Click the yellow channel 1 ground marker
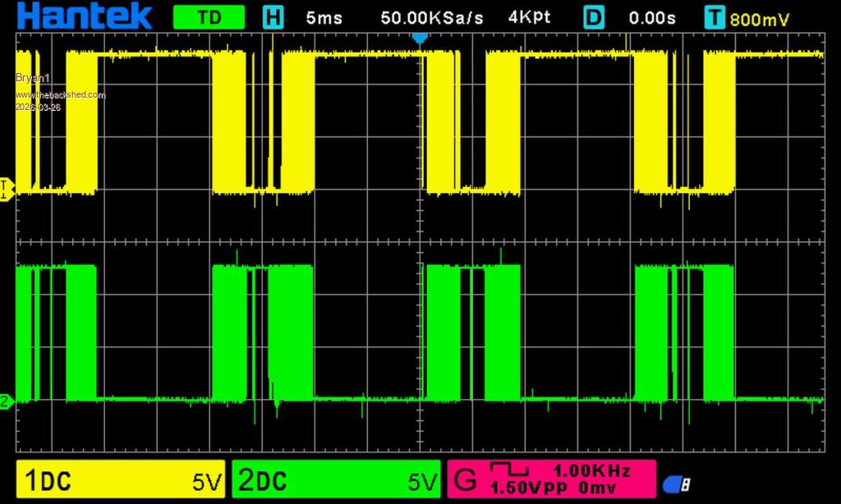Screen dimensions: 841x504 tap(7, 189)
